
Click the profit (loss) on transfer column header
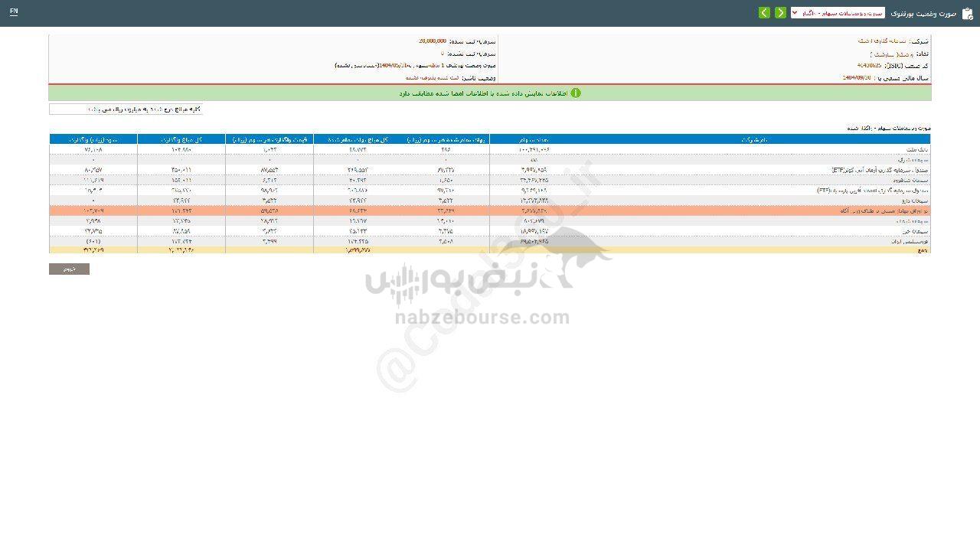point(93,140)
